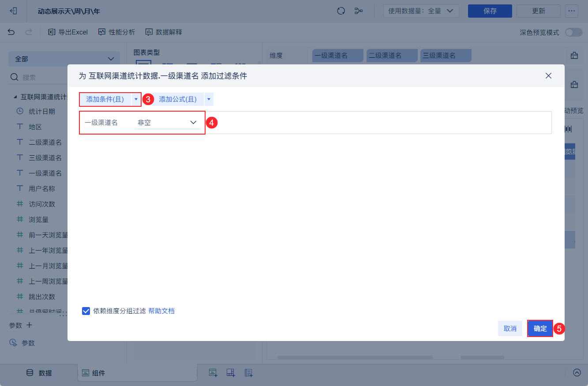Select the 地区 field
This screenshot has height=386, width=588.
[35, 127]
